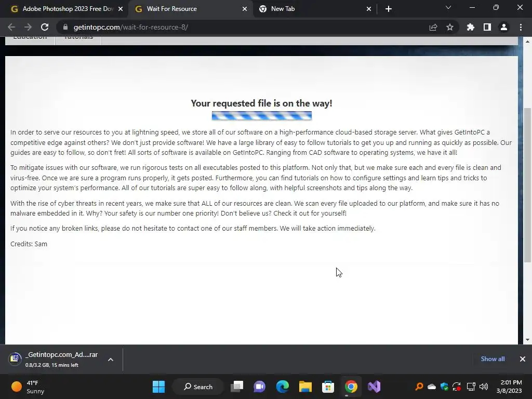Reload the getintopc page

45,27
